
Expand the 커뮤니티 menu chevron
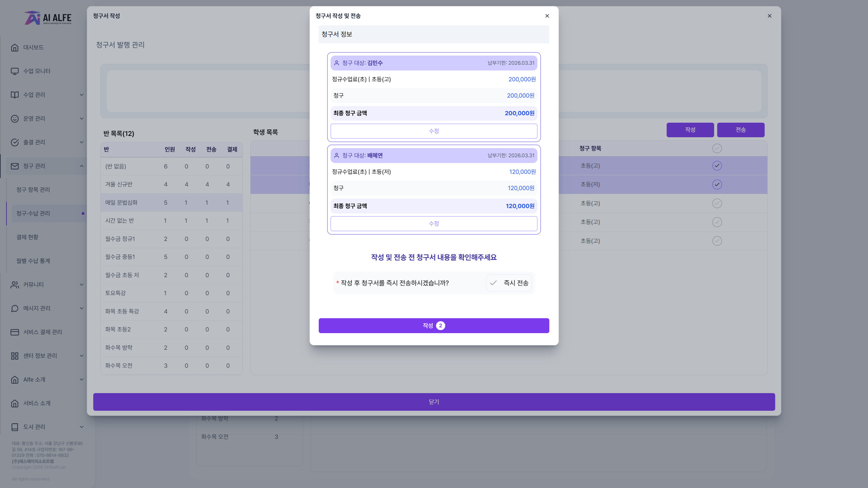[x=81, y=285]
